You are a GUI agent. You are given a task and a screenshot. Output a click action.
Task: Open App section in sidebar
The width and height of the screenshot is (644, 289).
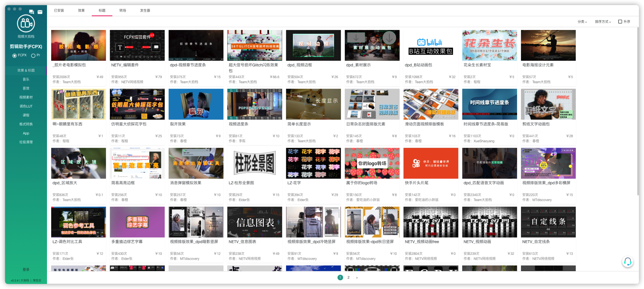pos(26,133)
